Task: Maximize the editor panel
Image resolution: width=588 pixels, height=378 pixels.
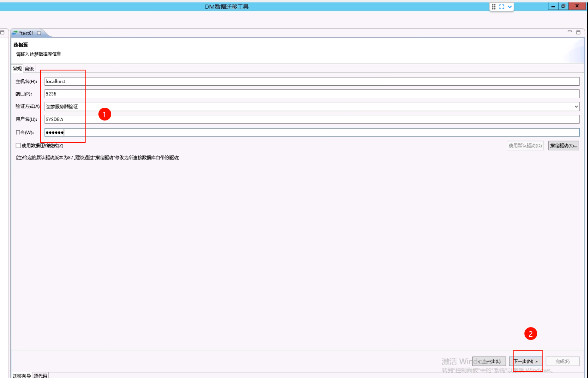Action: click(578, 32)
